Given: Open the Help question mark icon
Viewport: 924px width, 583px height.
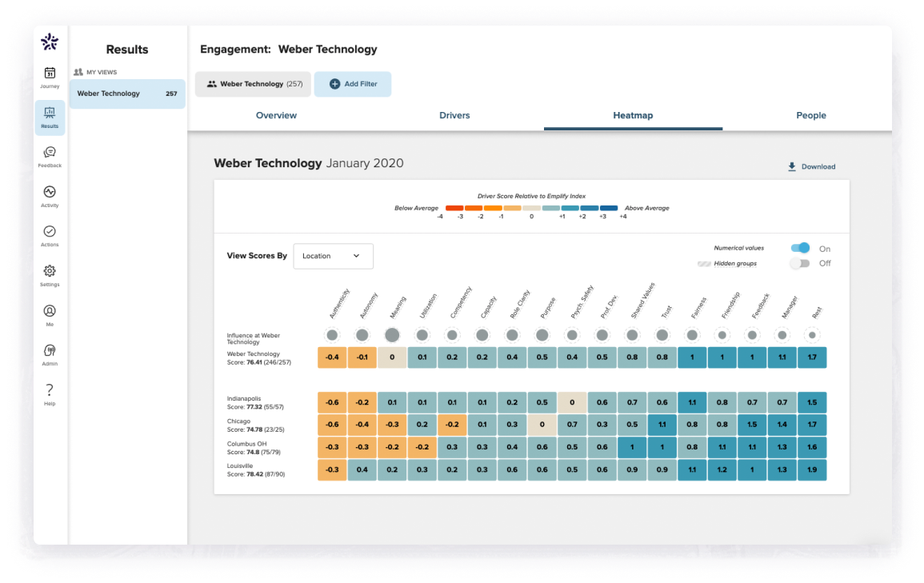Looking at the screenshot, I should pos(50,389).
